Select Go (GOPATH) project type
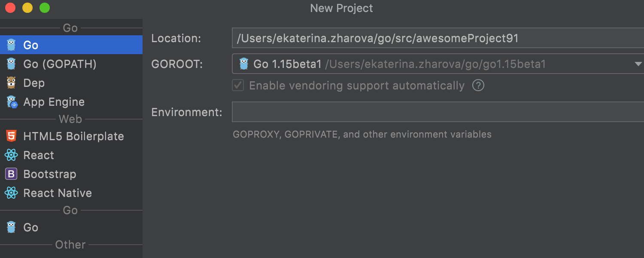Image resolution: width=644 pixels, height=258 pixels. (x=60, y=64)
